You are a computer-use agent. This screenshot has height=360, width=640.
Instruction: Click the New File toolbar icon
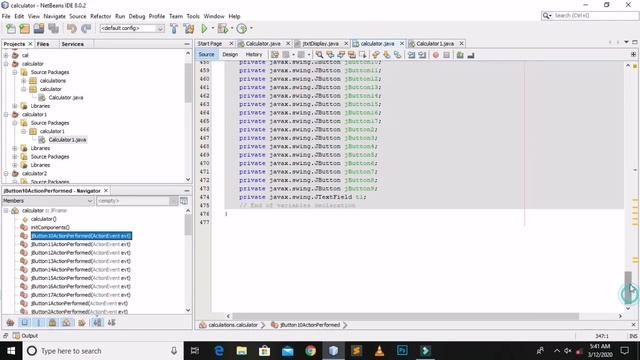[11, 29]
